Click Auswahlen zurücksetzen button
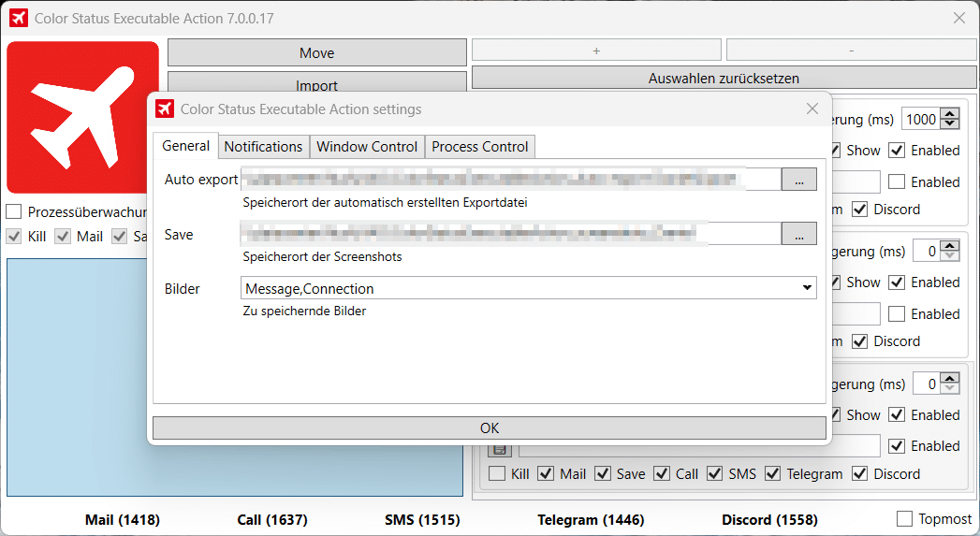 pyautogui.click(x=724, y=78)
